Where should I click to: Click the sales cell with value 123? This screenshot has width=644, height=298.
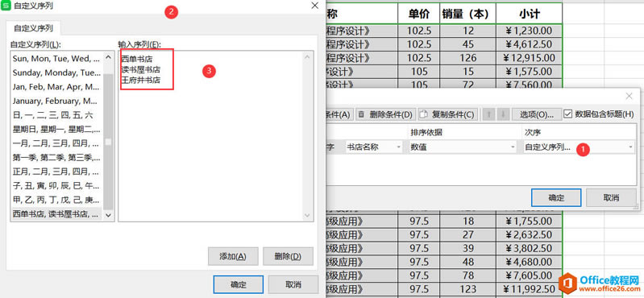pos(467,289)
